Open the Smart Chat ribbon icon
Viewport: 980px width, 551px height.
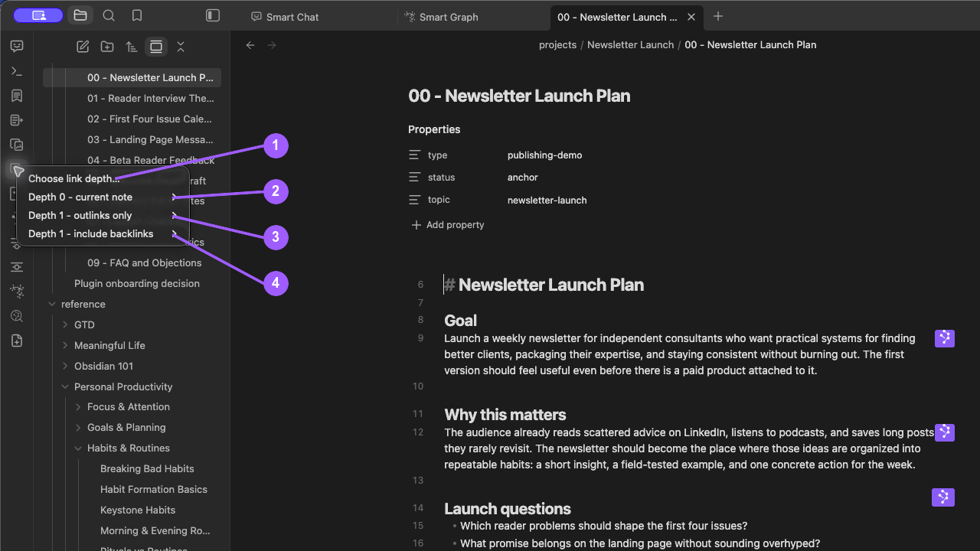17,46
